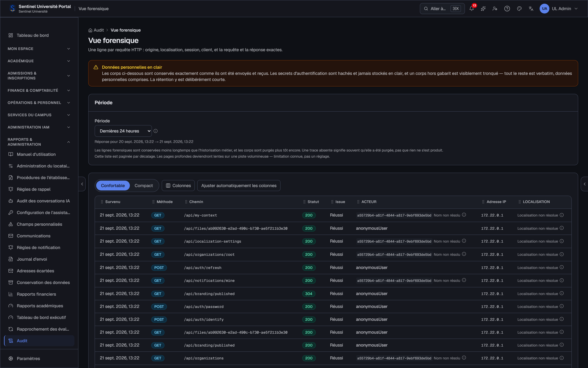Image resolution: width=588 pixels, height=368 pixels.
Task: Click the Audit breadcrumb home icon
Action: click(x=90, y=30)
